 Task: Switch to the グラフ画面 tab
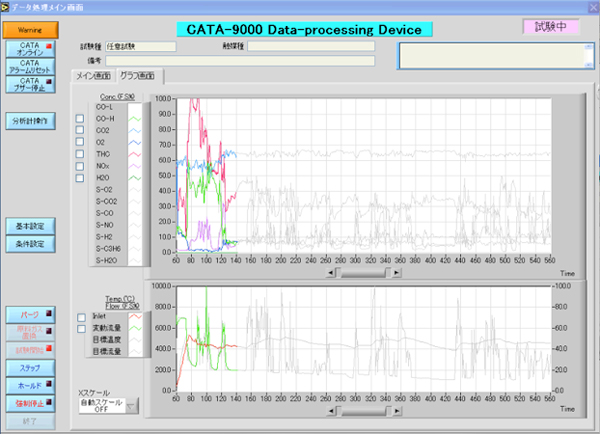pos(139,75)
